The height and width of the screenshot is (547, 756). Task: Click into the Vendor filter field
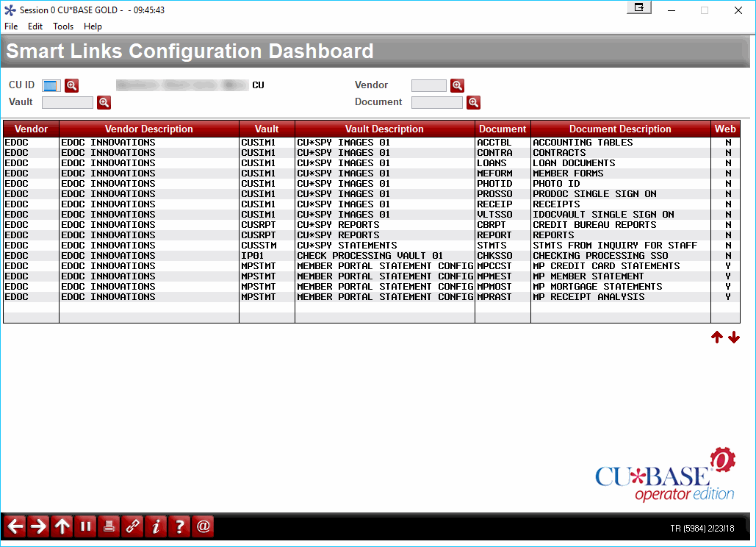428,86
